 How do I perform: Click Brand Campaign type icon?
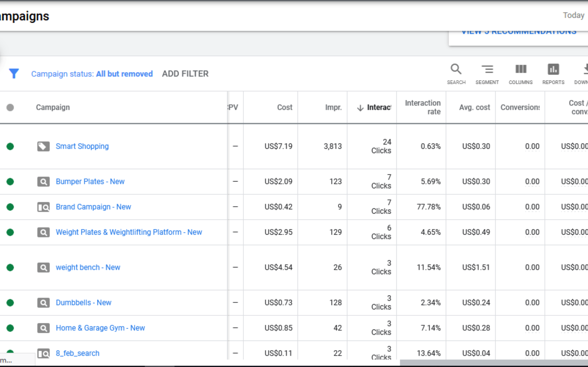click(43, 207)
